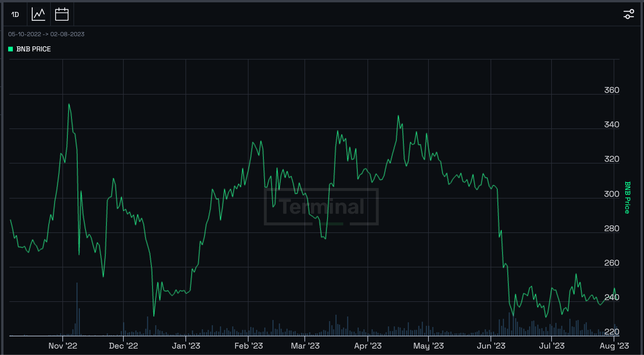This screenshot has width=644, height=355.
Task: Click the 220 price axis value
Action: click(x=612, y=332)
